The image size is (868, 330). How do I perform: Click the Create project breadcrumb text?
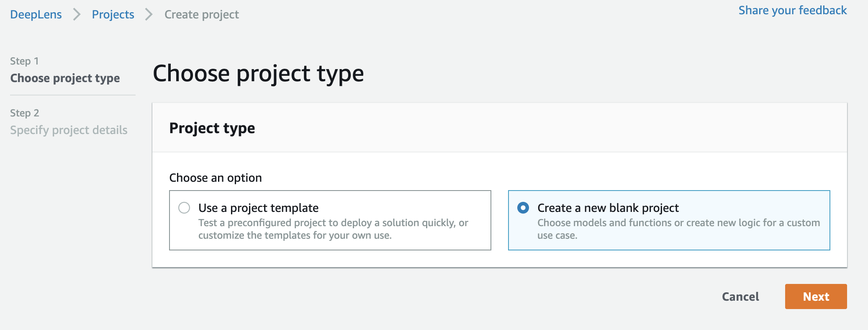pos(202,15)
